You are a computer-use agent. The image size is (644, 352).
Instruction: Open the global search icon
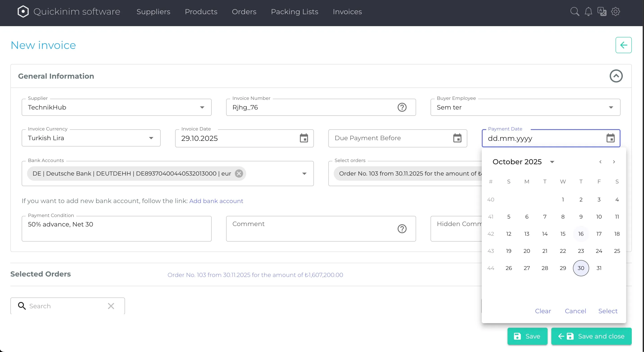(575, 11)
